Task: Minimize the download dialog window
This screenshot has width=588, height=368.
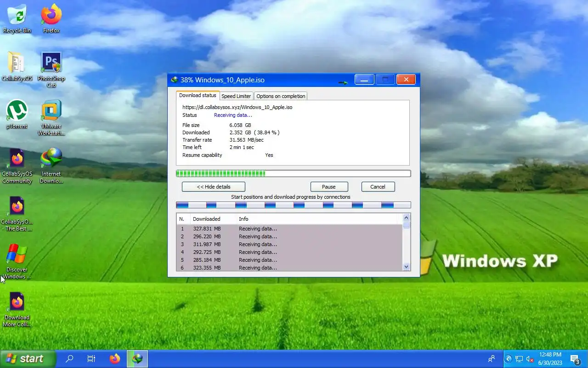Action: click(364, 80)
